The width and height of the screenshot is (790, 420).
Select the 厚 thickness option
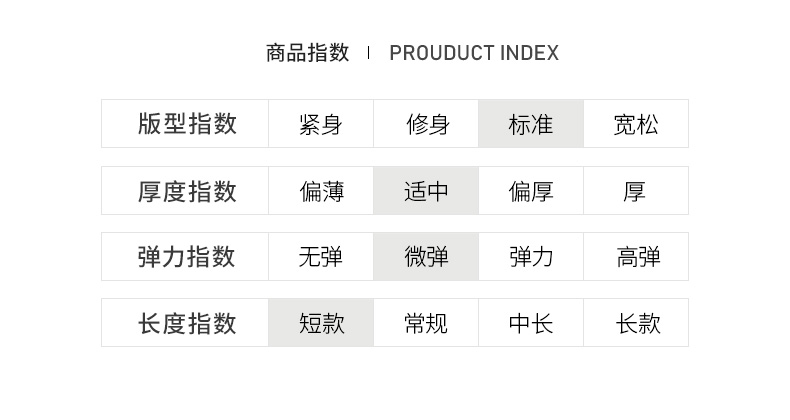(636, 191)
